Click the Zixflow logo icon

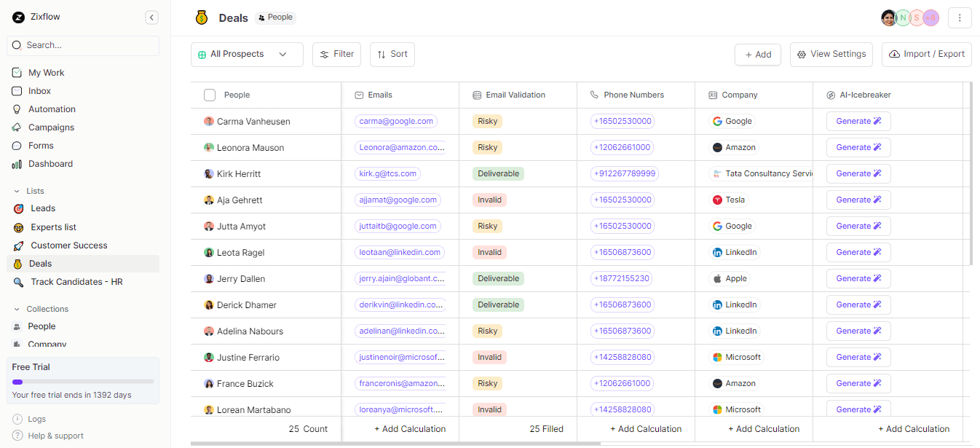click(17, 16)
